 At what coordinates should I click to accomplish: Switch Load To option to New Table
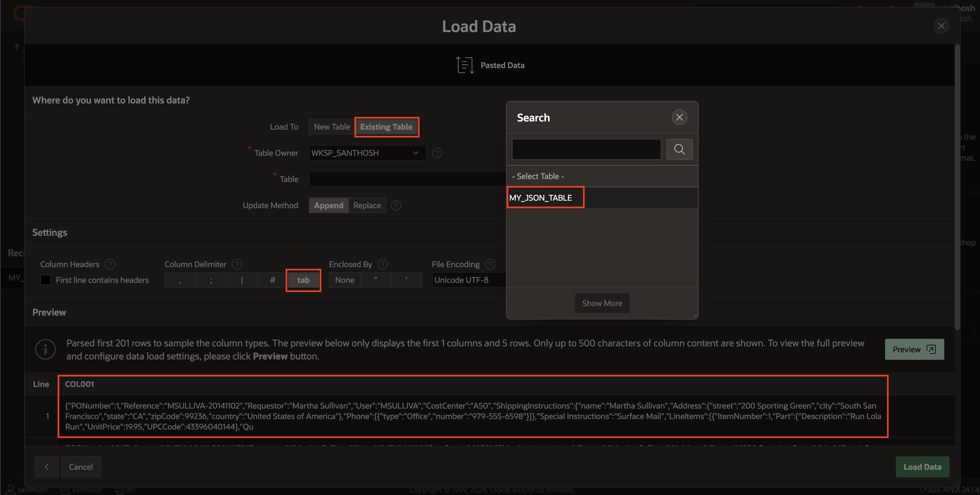(x=331, y=127)
